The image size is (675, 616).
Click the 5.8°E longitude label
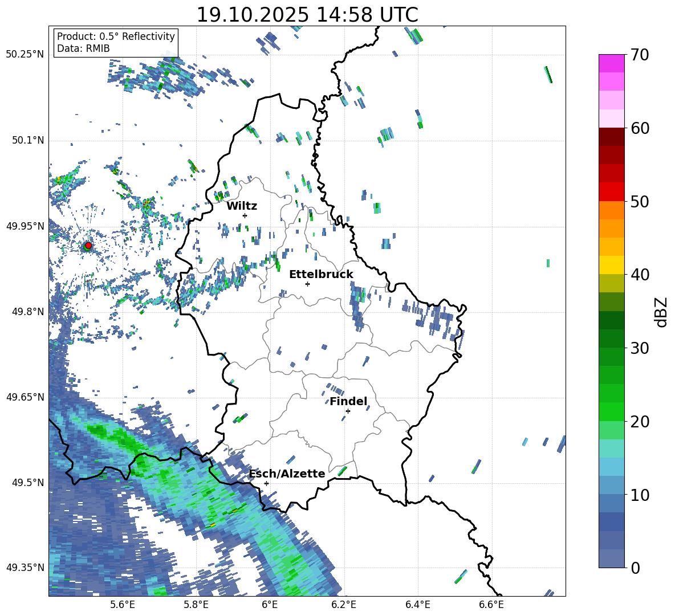pos(196,605)
